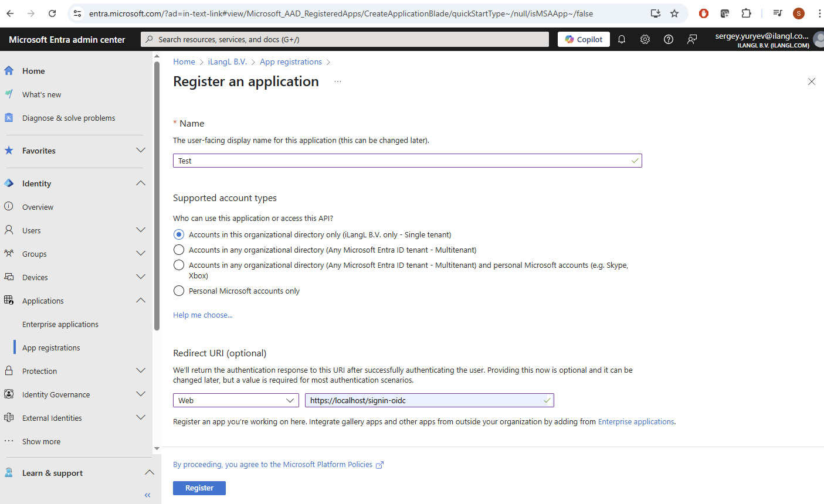Screen dimensions: 824x504
Task: Click the Home icon in sidebar
Action: point(9,71)
